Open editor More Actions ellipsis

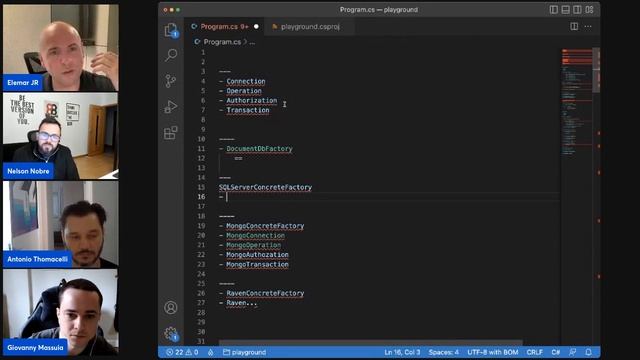point(588,27)
